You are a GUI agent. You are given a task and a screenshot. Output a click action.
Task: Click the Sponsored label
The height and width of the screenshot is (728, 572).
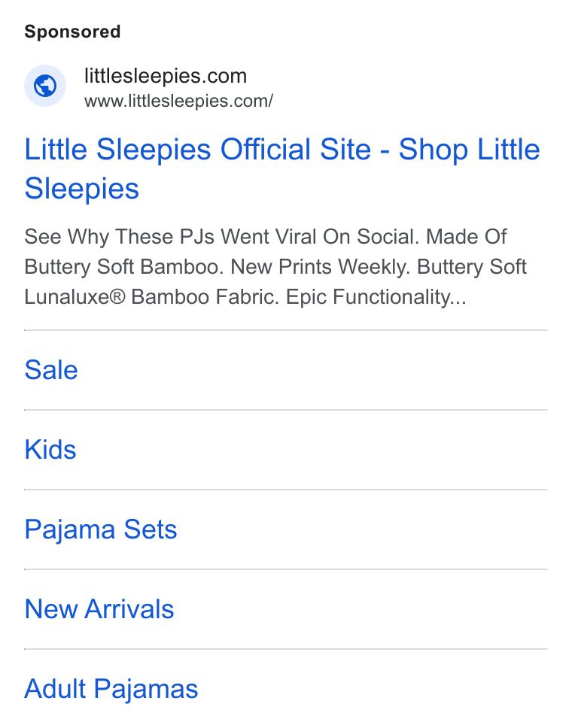(x=72, y=32)
